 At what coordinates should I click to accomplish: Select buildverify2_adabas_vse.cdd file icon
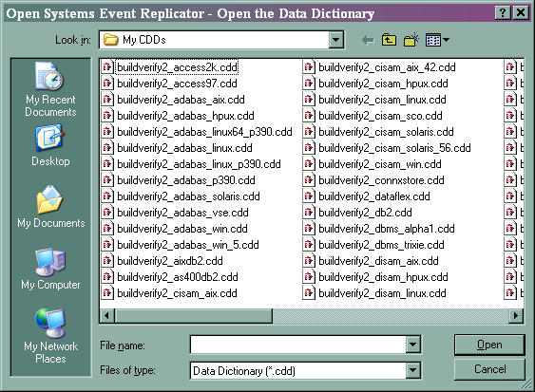107,213
